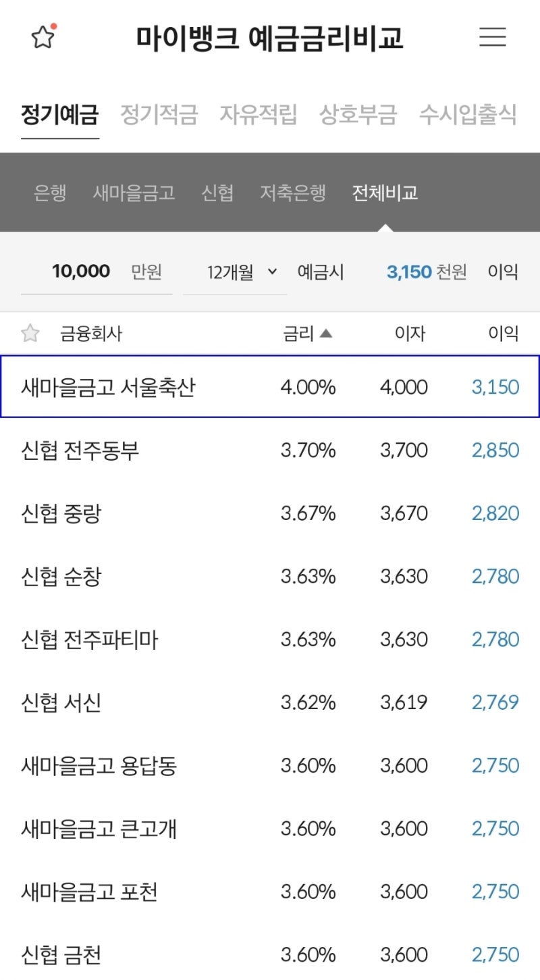Filter by 신협 category

coord(217,193)
